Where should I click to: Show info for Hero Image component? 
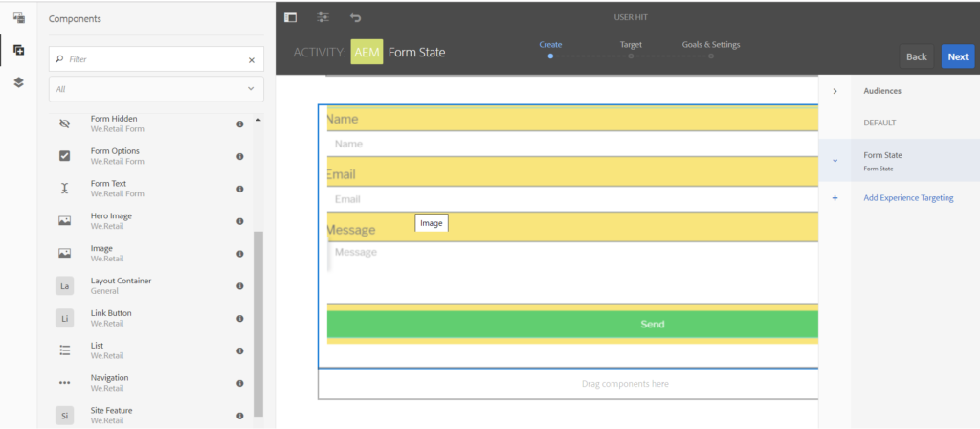click(x=240, y=221)
